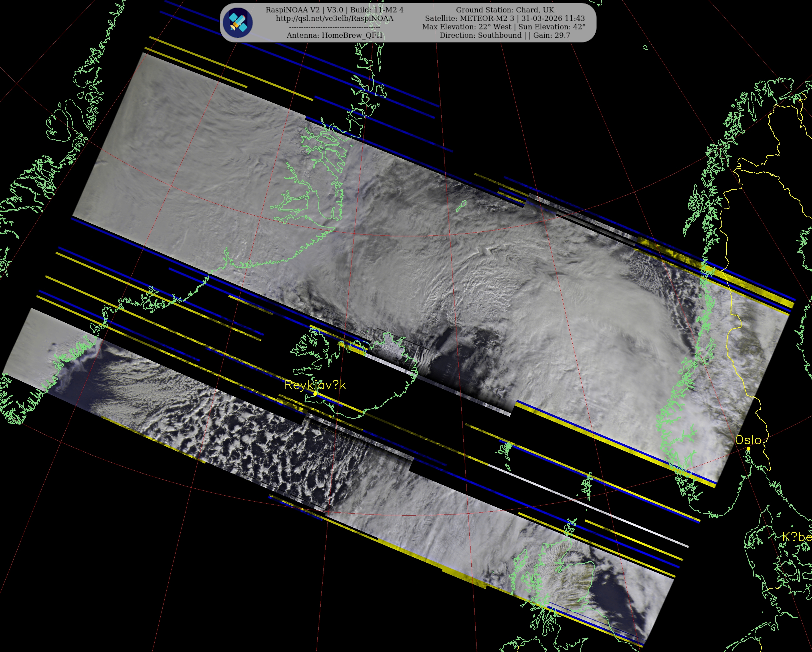Click the '31-03-2026 11:43' pass timestamp
Image resolution: width=812 pixels, height=652 pixels.
pos(553,18)
